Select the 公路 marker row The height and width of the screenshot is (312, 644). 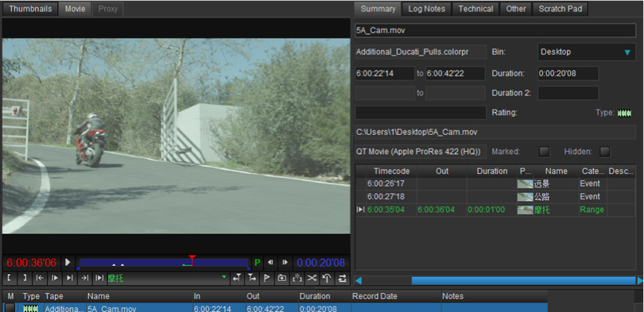(x=495, y=197)
